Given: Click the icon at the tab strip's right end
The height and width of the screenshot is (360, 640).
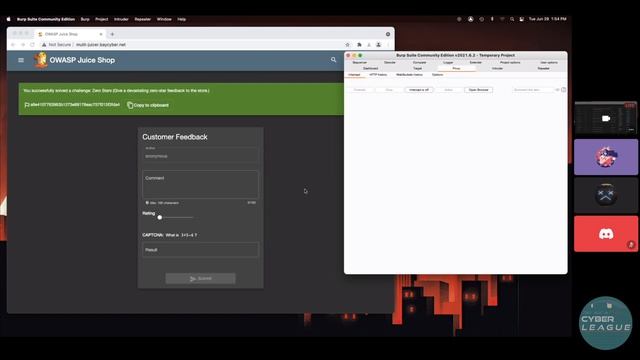Looking at the screenshot, I should pyautogui.click(x=388, y=34).
